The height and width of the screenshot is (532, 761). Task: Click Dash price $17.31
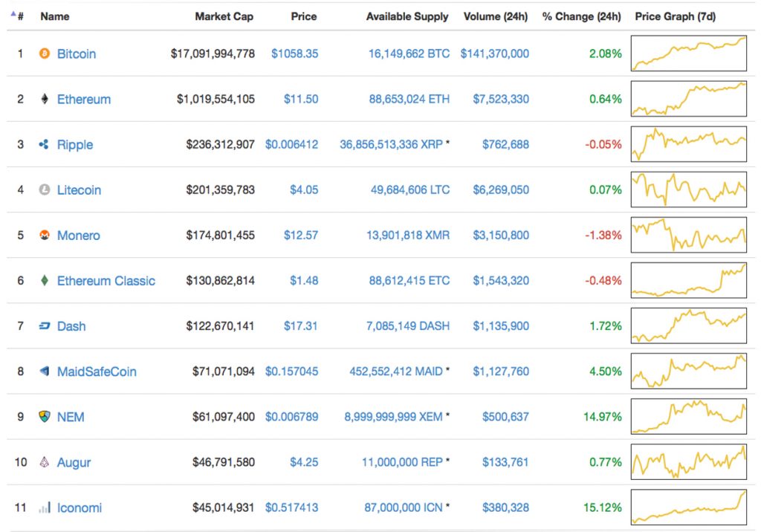300,326
